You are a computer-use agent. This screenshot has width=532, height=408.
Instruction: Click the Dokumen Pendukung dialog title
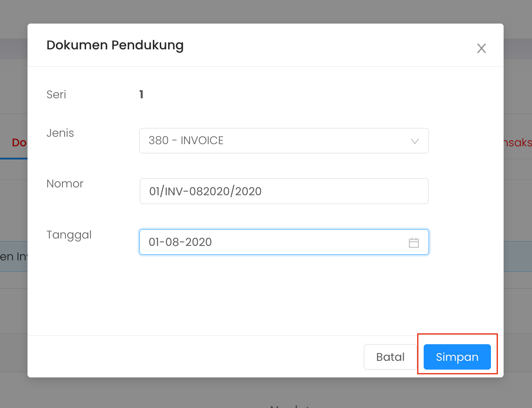tap(115, 45)
